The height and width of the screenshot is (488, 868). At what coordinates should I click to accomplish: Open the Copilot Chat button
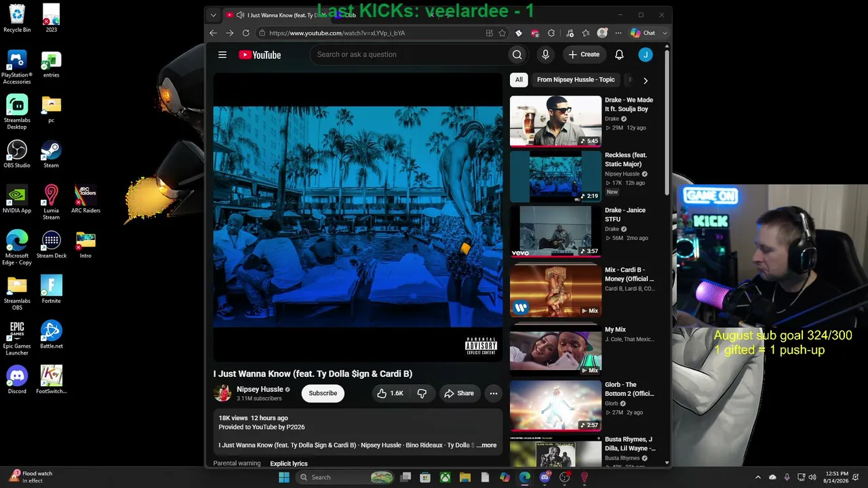pos(643,33)
